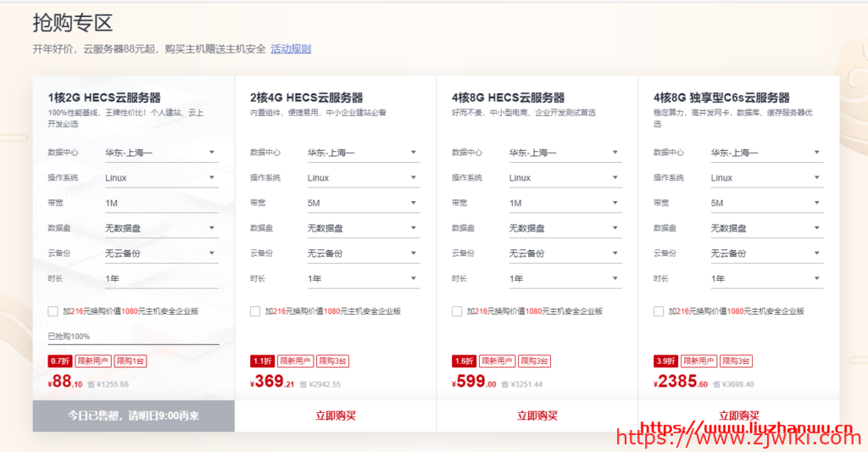The image size is (868, 452).
Task: Open 操作系统 dropdown in 2核4G HECS card
Action: (364, 178)
